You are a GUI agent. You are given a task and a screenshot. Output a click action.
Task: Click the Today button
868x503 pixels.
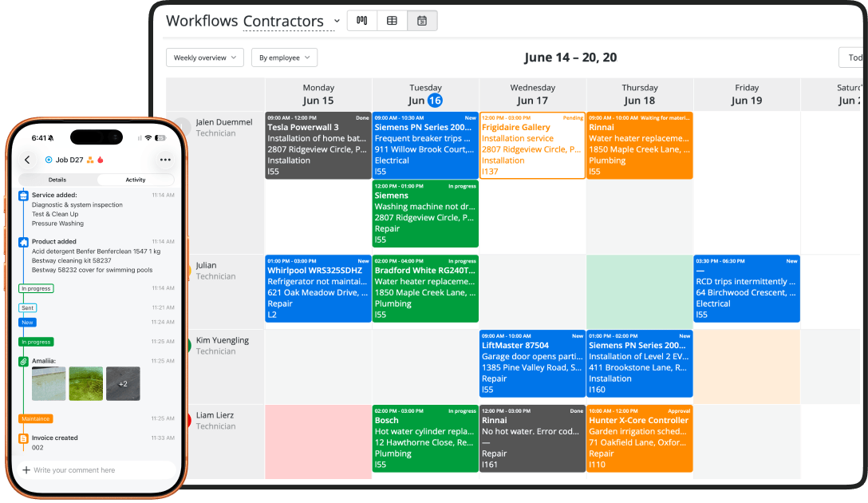(x=854, y=57)
